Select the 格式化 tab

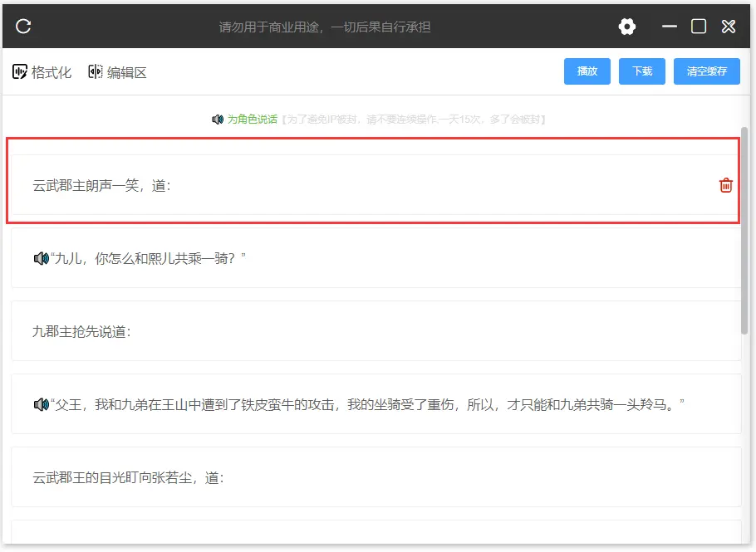point(42,72)
